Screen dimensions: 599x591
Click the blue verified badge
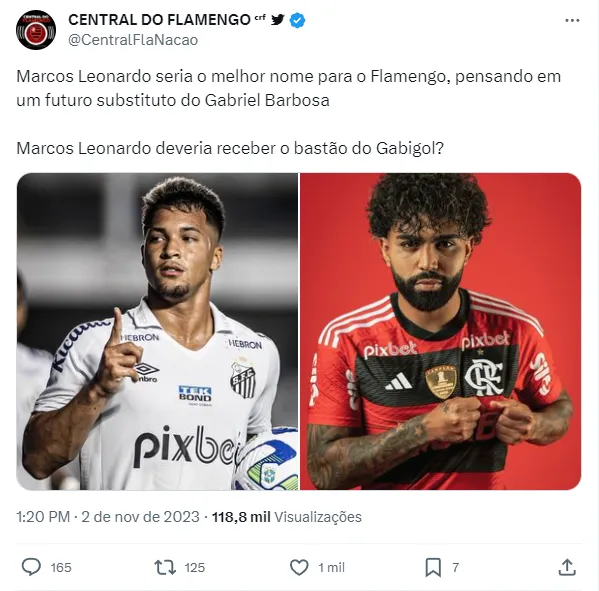coord(297,20)
